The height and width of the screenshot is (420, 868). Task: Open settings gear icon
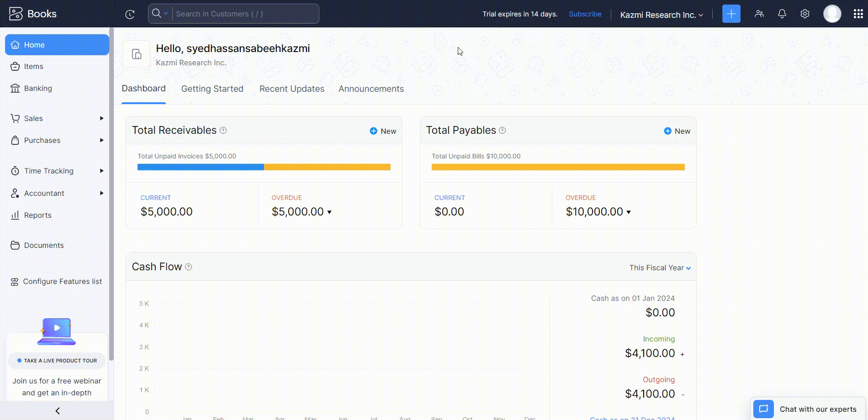pyautogui.click(x=805, y=14)
